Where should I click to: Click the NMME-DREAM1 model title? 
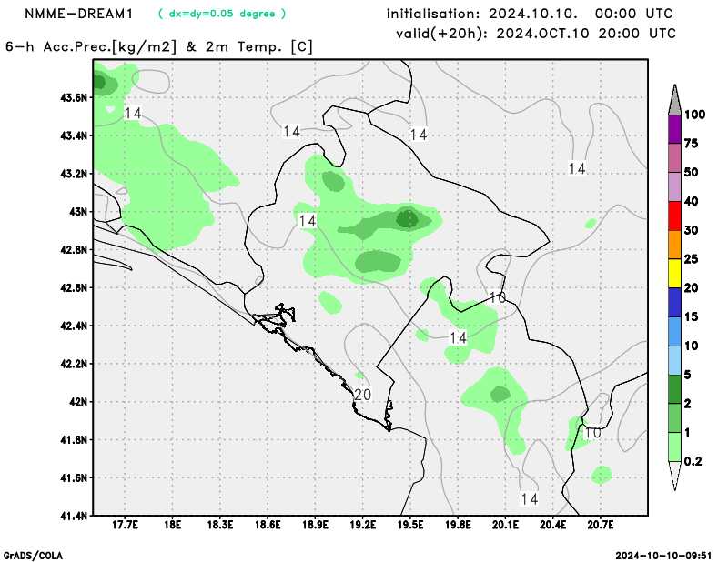(79, 14)
